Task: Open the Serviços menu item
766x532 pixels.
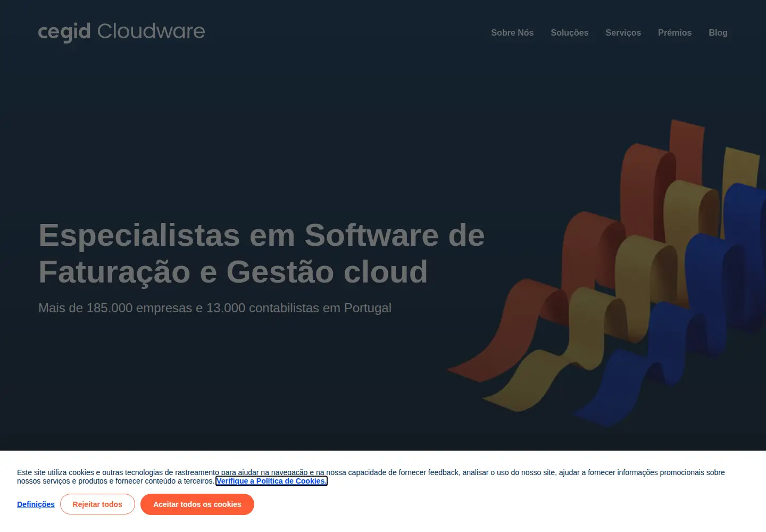Action: coord(623,32)
